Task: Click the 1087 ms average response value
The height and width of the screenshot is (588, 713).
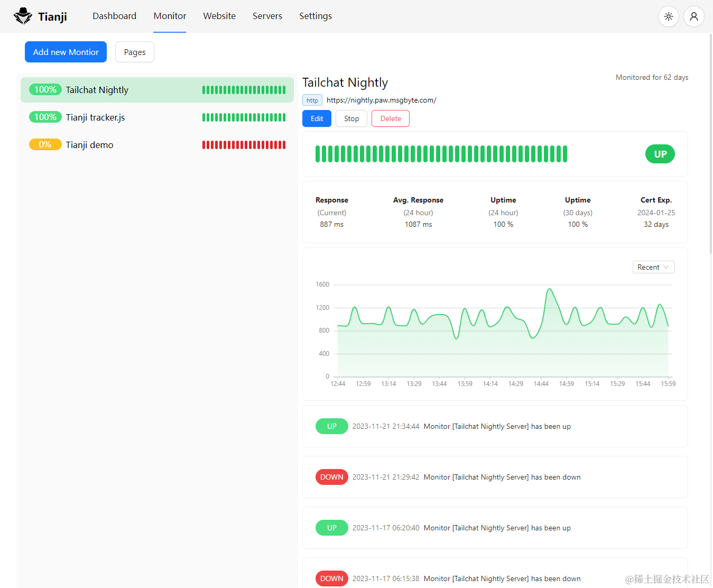Action: [418, 224]
